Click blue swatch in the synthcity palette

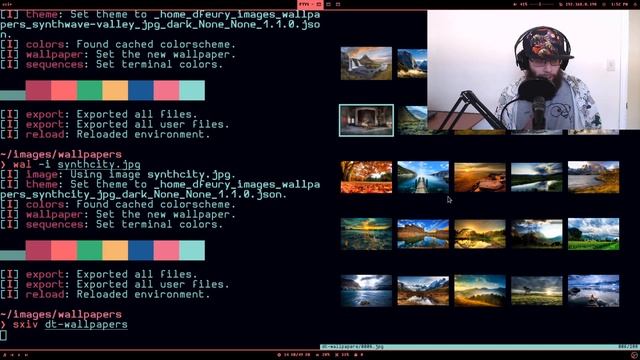141,250
